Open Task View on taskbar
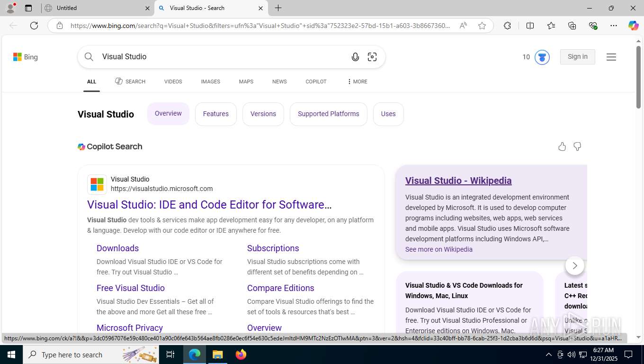 170,355
